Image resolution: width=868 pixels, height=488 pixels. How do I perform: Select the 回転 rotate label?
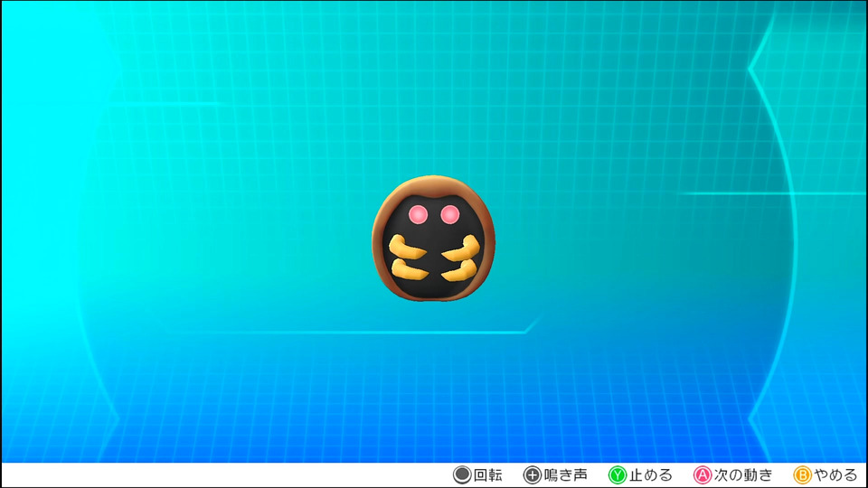[x=488, y=474]
